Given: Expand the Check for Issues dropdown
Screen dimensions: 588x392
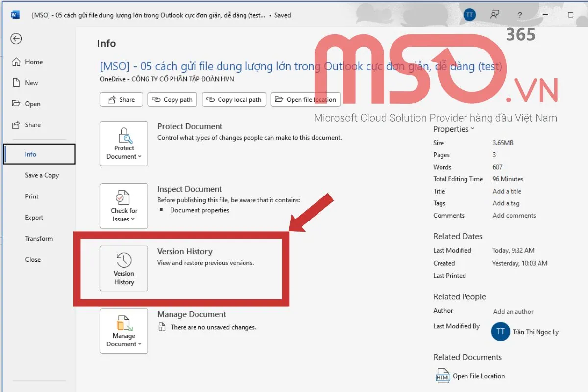Looking at the screenshot, I should pyautogui.click(x=124, y=206).
